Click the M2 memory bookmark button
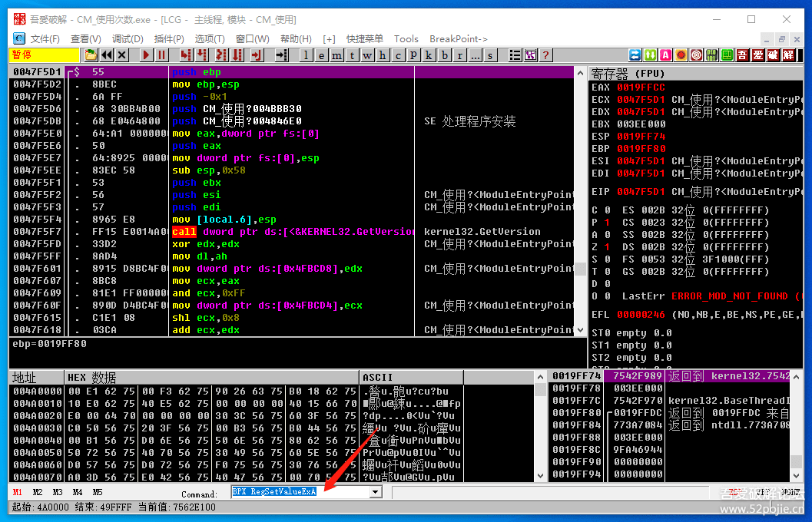812x522 pixels. pos(38,492)
